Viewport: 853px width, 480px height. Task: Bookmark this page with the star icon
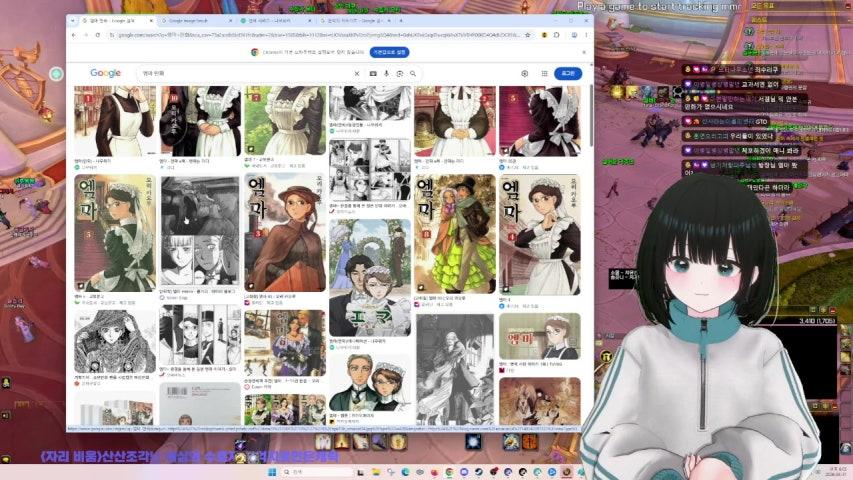[x=527, y=35]
